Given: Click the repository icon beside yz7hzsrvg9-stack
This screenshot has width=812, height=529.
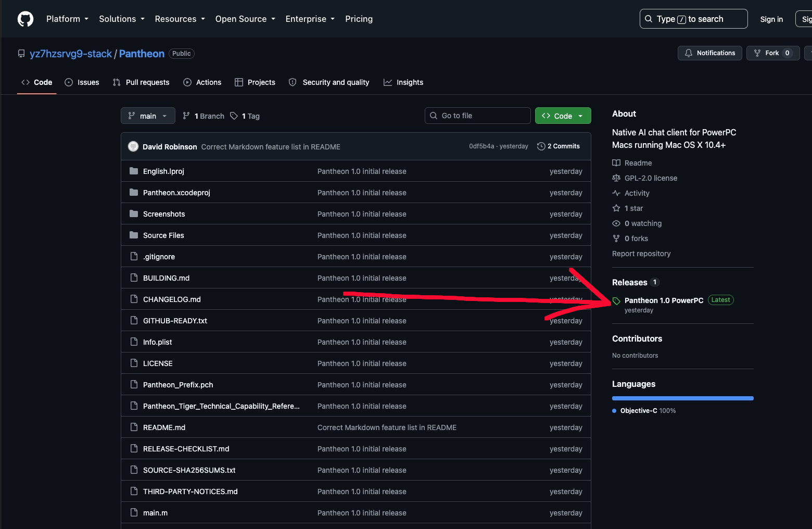Looking at the screenshot, I should [x=21, y=54].
